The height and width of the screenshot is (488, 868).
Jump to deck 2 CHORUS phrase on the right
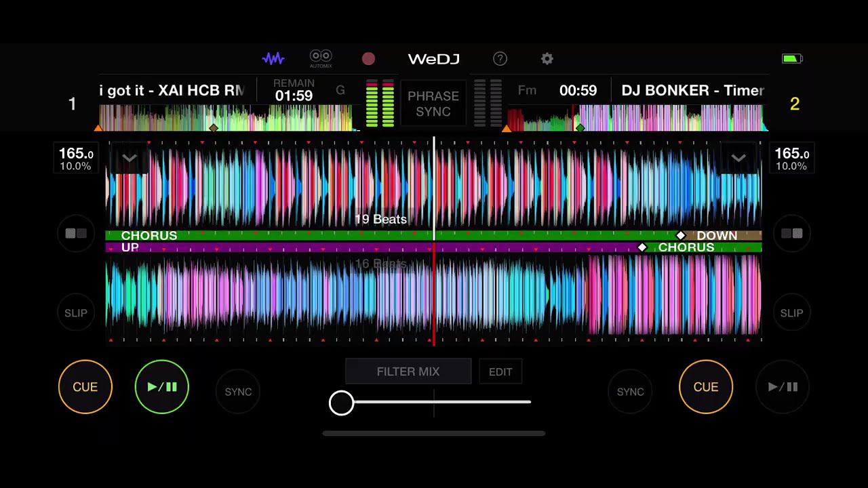[x=686, y=248]
